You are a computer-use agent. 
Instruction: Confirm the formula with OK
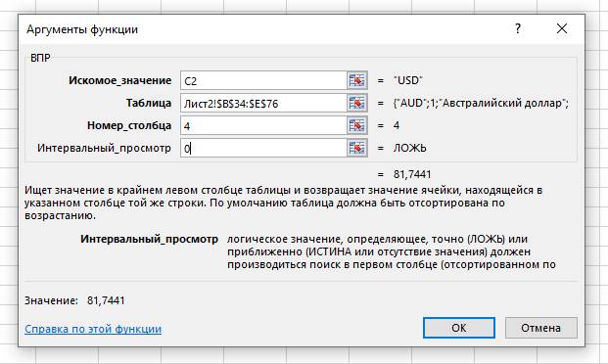click(459, 328)
